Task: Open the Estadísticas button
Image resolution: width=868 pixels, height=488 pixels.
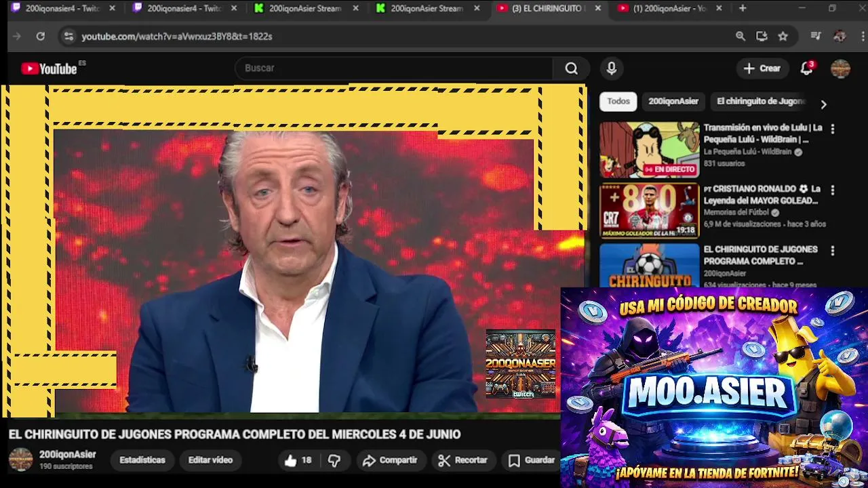Action: [142, 460]
